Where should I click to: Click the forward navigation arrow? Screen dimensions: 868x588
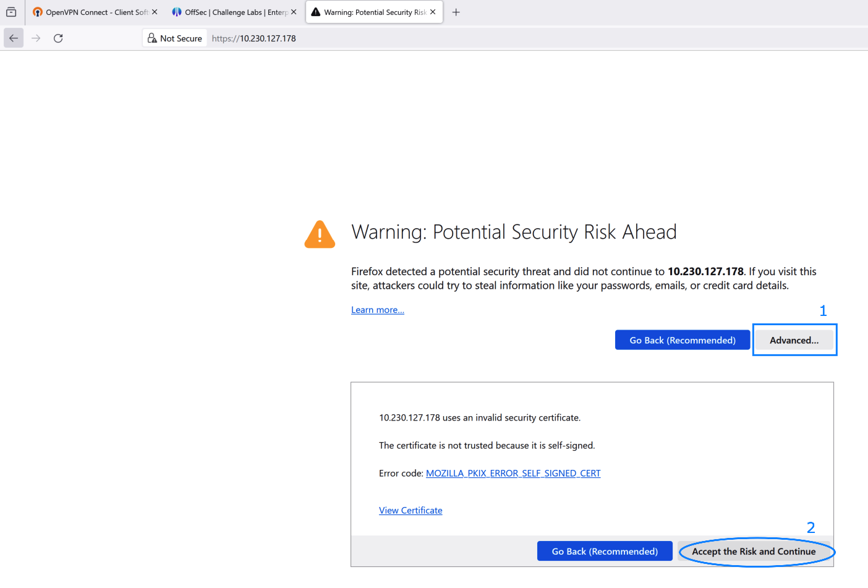click(x=36, y=38)
